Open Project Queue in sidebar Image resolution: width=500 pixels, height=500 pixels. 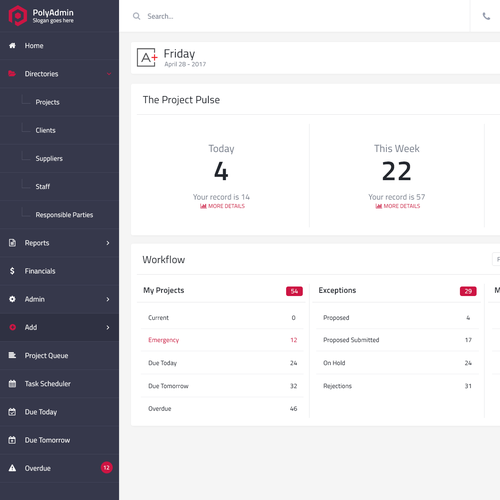[59, 356]
